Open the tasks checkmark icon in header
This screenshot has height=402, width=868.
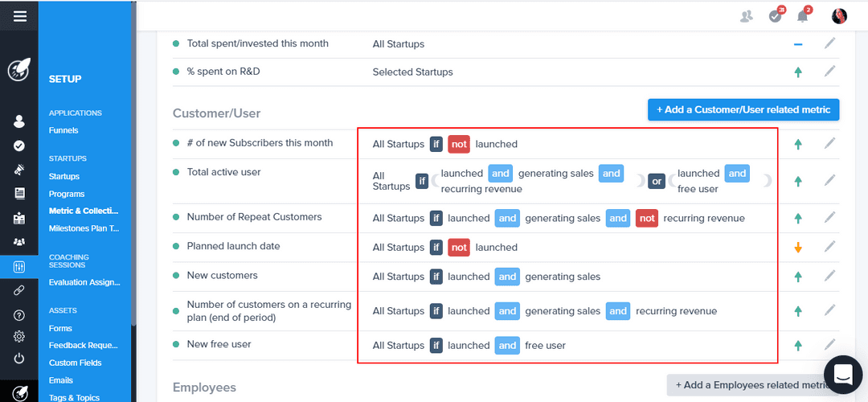point(775,16)
